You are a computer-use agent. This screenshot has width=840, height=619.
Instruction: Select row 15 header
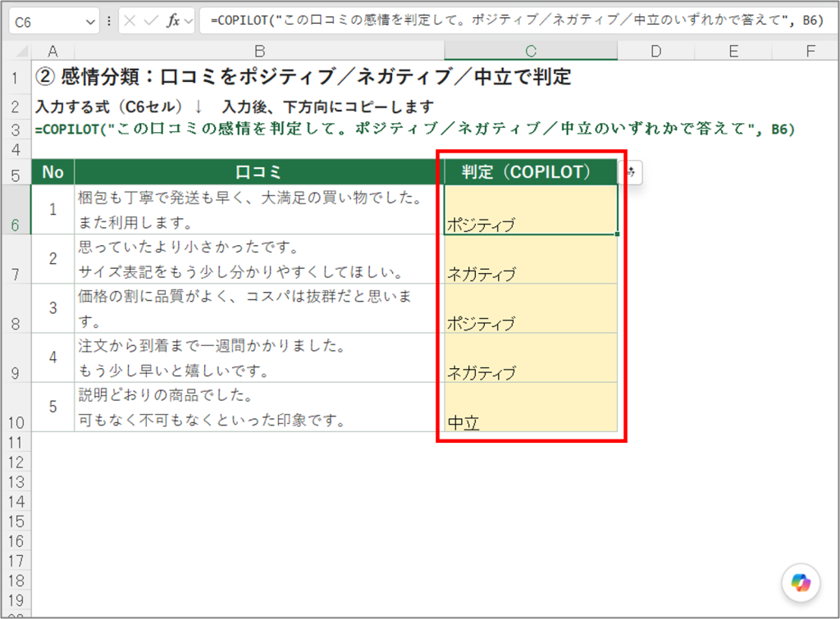[16, 521]
